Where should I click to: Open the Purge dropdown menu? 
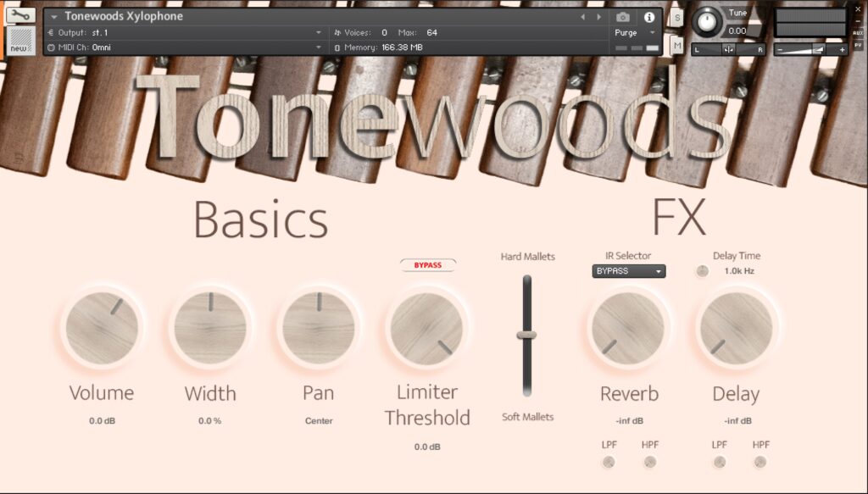636,32
